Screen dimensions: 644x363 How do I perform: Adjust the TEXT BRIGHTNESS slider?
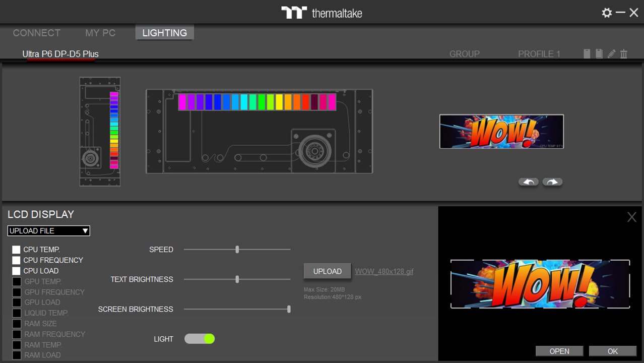[x=237, y=279]
